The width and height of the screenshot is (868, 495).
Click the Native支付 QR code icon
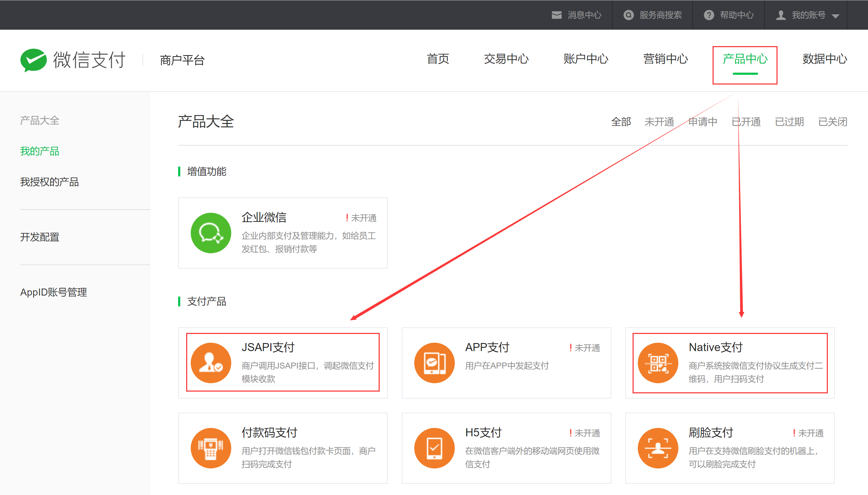point(658,363)
